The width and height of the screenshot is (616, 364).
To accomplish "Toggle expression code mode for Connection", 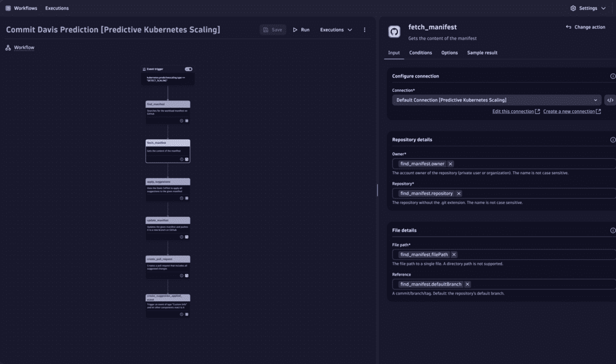I will pos(610,100).
